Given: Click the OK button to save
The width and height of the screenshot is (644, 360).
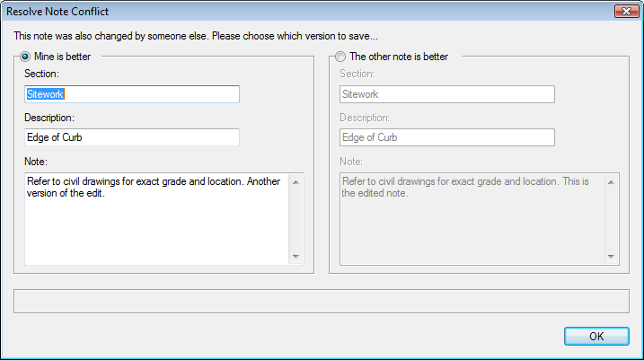Looking at the screenshot, I should pyautogui.click(x=596, y=336).
